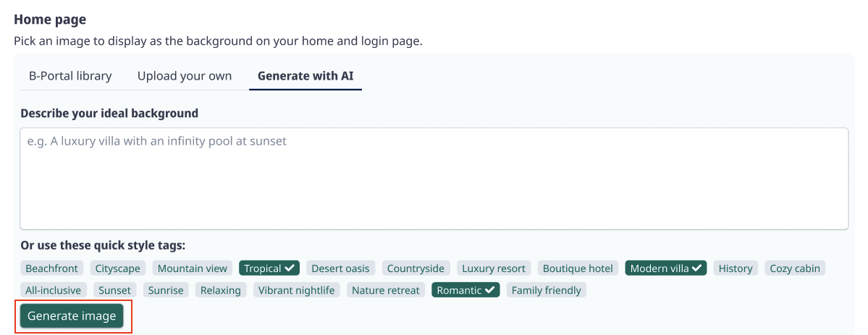Select the Desert oasis tag
The image size is (868, 335).
340,268
